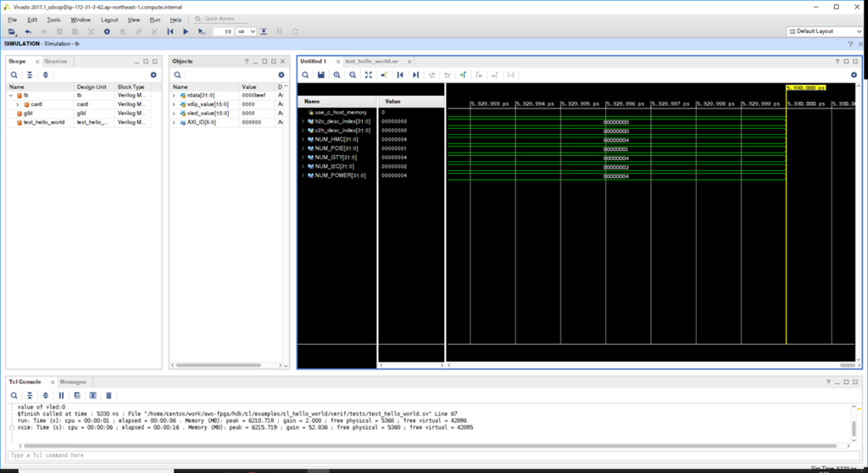Image resolution: width=868 pixels, height=473 pixels.
Task: Zoom fit the waveform
Action: click(368, 75)
